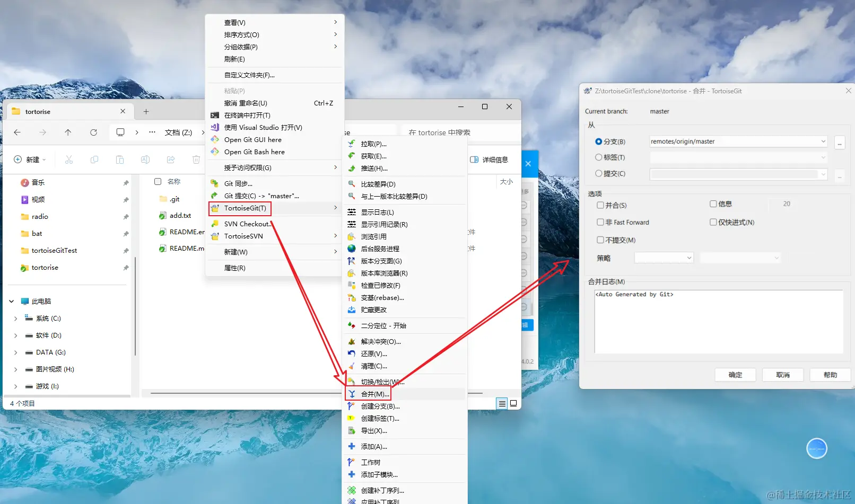855x504 pixels.
Task: Open the TortoiseGit(T) submenu
Action: pyautogui.click(x=275, y=208)
